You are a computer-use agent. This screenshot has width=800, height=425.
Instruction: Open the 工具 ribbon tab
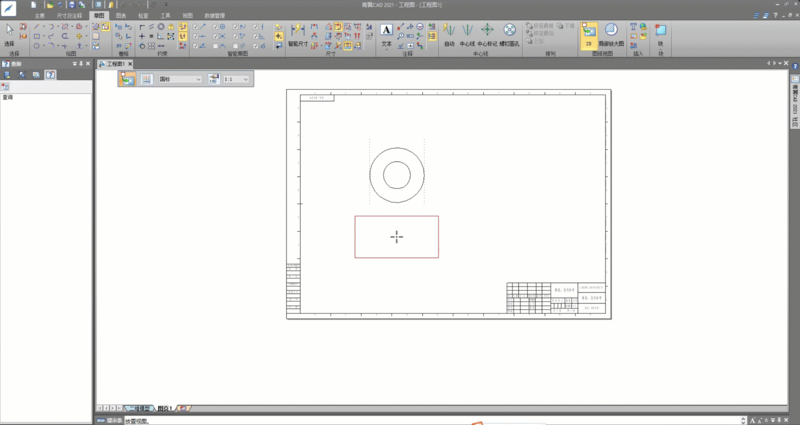point(164,17)
